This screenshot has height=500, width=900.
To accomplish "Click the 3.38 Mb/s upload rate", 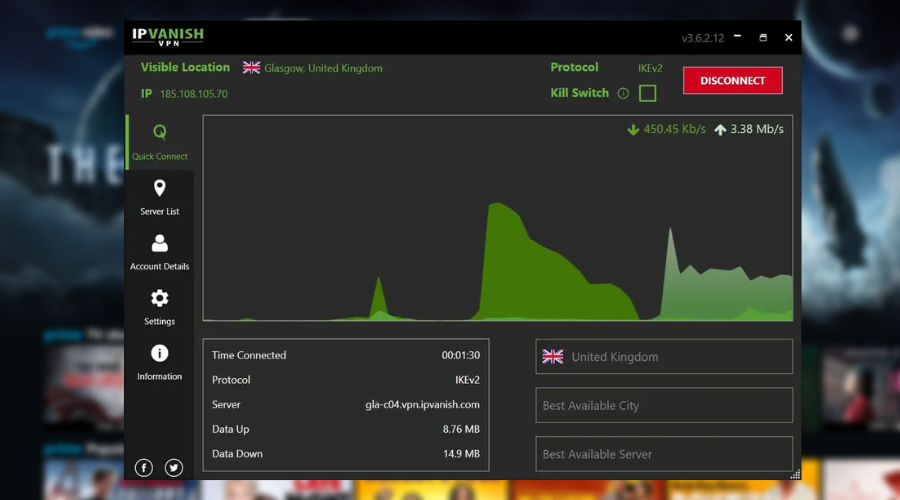I will [757, 129].
